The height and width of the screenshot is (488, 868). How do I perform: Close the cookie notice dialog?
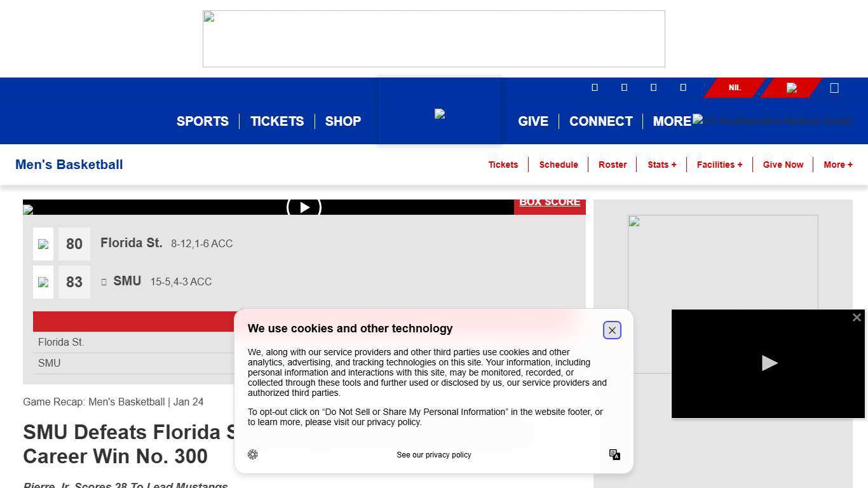click(612, 330)
